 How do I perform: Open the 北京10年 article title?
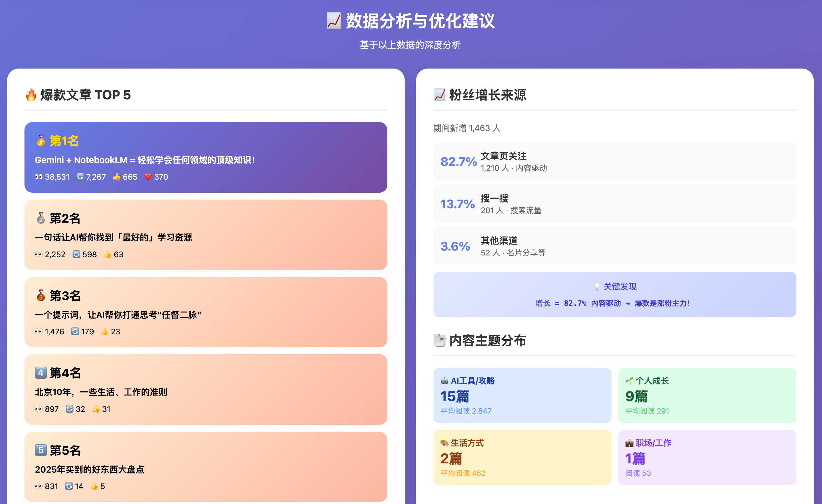pyautogui.click(x=101, y=392)
